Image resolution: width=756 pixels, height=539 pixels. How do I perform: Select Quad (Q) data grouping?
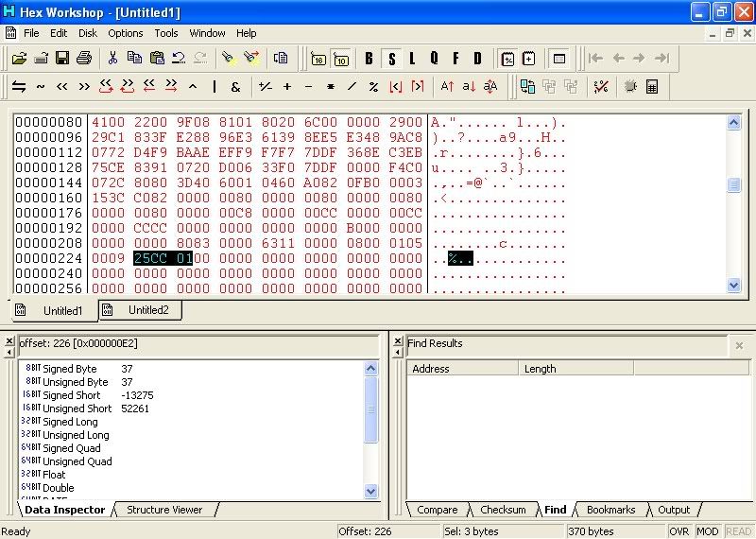pos(434,59)
